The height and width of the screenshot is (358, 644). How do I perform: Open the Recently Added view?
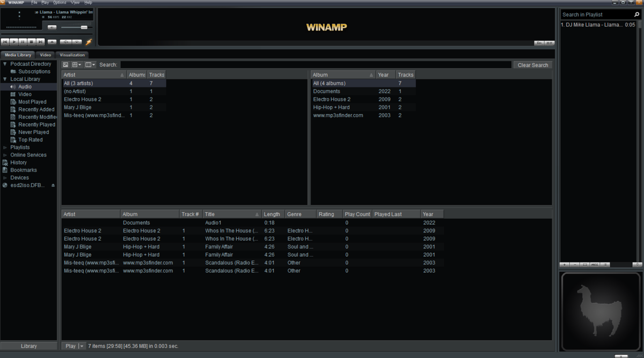click(36, 109)
